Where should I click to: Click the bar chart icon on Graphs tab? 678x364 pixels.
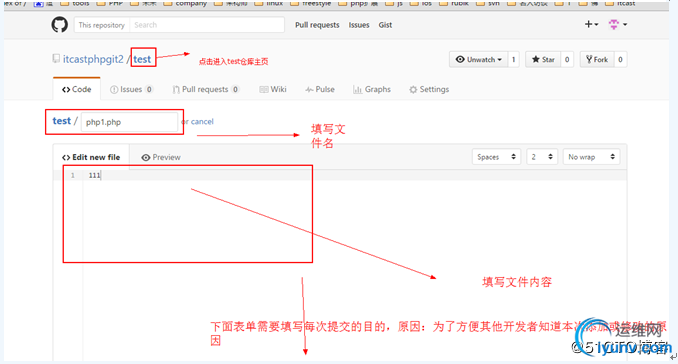tap(357, 89)
